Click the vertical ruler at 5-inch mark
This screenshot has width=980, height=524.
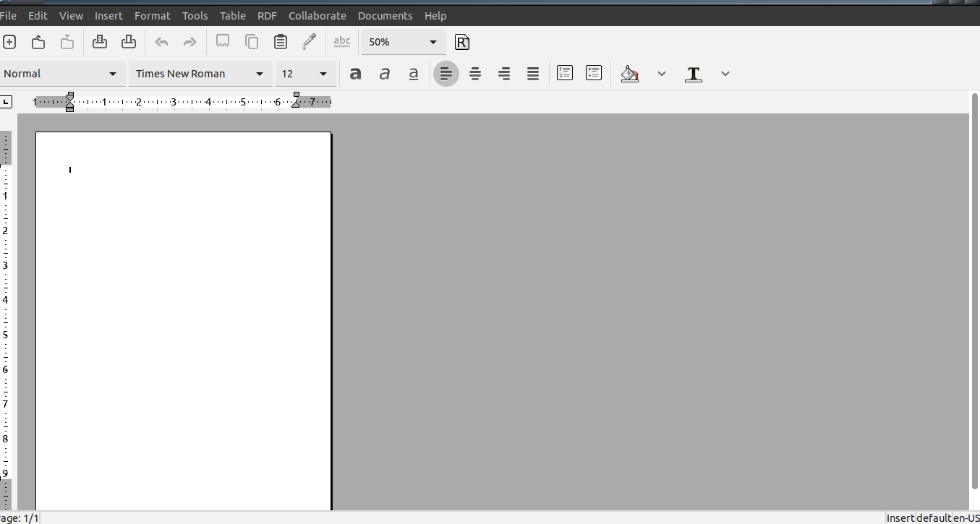[6, 335]
